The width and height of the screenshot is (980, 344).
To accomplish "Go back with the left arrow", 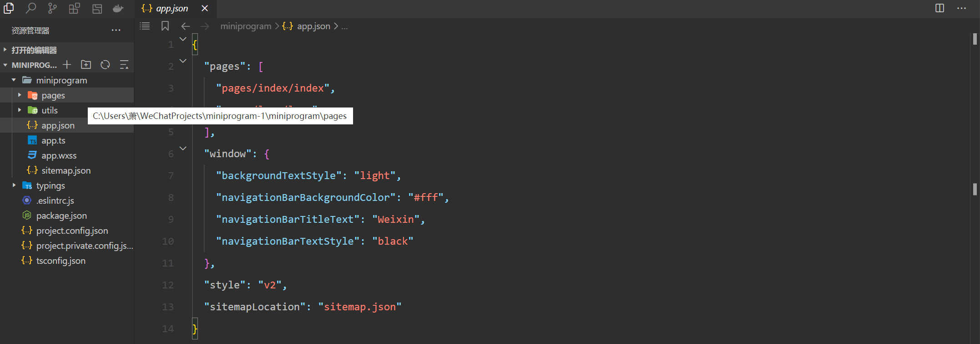I will pyautogui.click(x=185, y=26).
